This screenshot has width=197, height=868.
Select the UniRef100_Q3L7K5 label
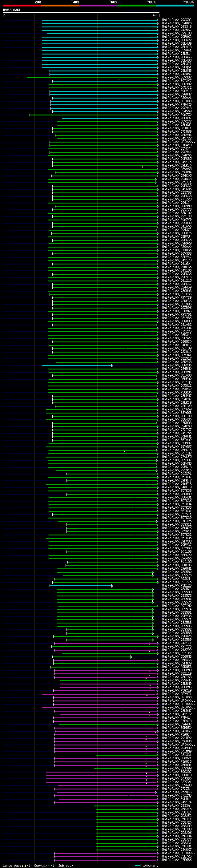click(x=177, y=857)
